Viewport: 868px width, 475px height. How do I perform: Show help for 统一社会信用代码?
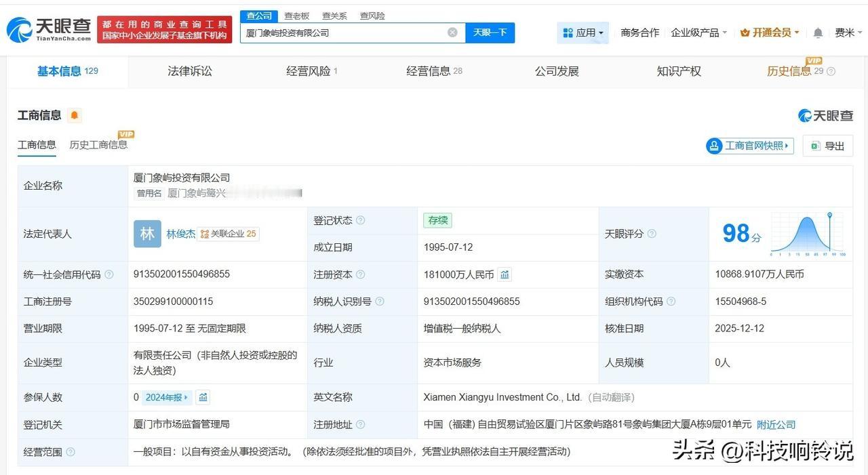109,274
